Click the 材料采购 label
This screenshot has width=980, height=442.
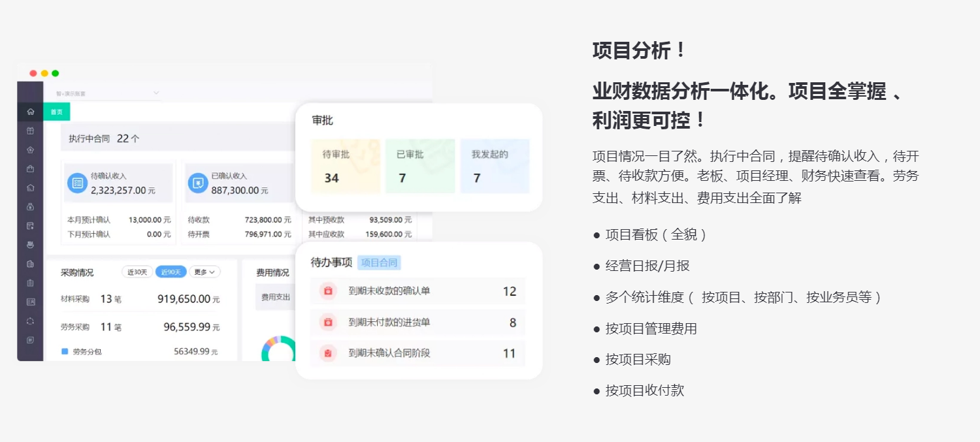tap(75, 299)
